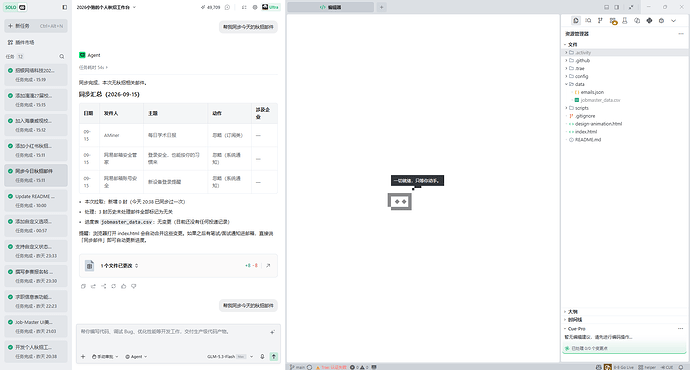Start voice input with microphone icon
The image size is (690, 370).
(262, 357)
